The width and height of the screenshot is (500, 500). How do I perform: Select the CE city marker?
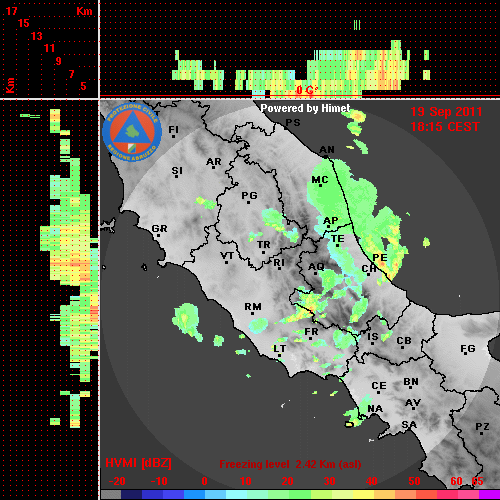pos(378,392)
